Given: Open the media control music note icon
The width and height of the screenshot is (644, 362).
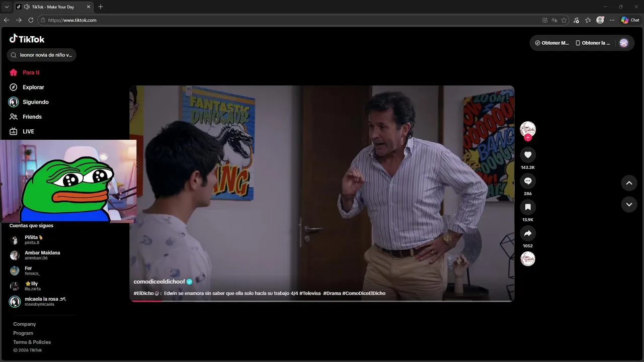Looking at the screenshot, I should coord(576,20).
